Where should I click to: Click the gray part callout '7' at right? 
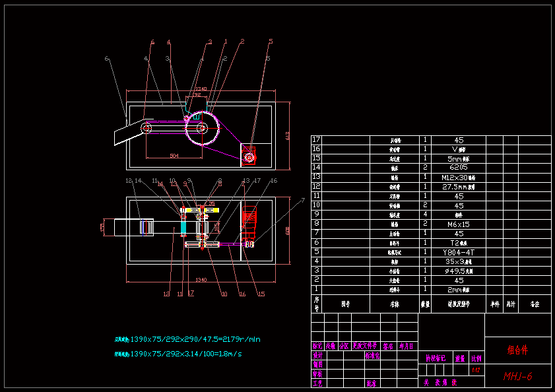click(303, 201)
